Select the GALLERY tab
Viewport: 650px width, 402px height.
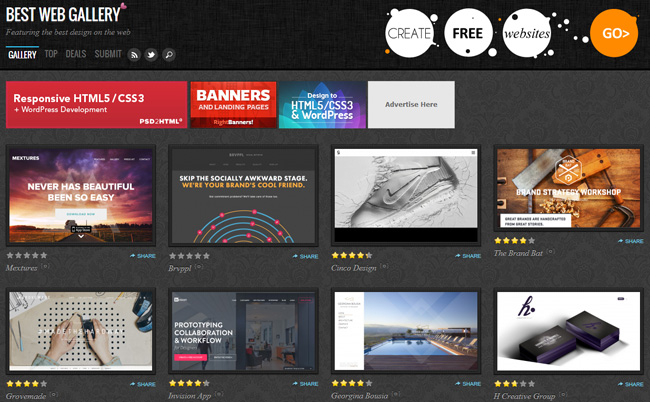click(x=22, y=54)
